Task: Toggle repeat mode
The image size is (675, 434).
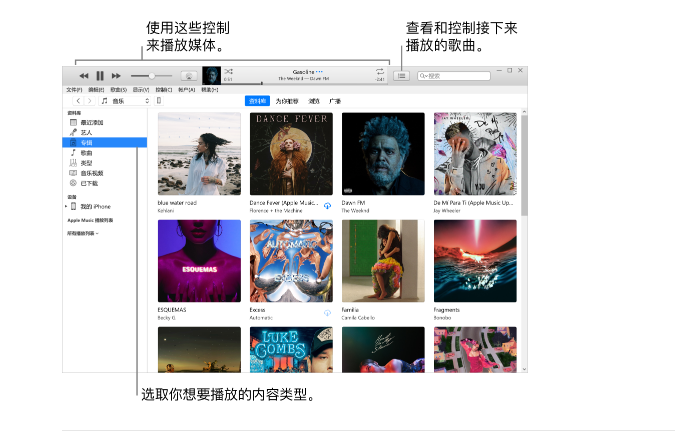Action: [x=380, y=71]
